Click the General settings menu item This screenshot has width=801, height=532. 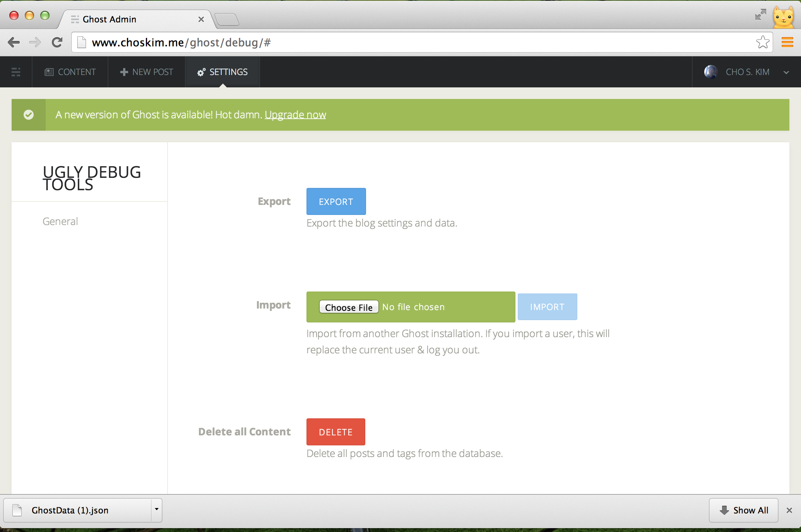pos(60,221)
